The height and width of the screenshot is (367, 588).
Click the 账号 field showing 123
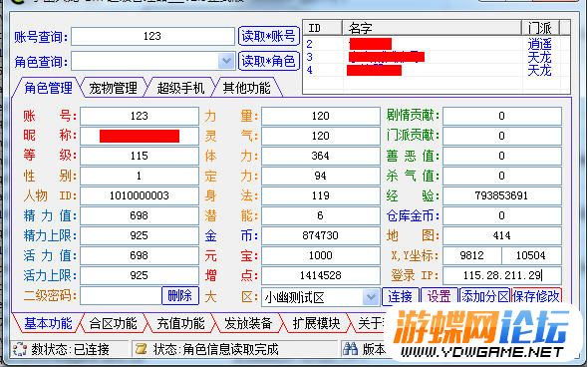coord(140,116)
